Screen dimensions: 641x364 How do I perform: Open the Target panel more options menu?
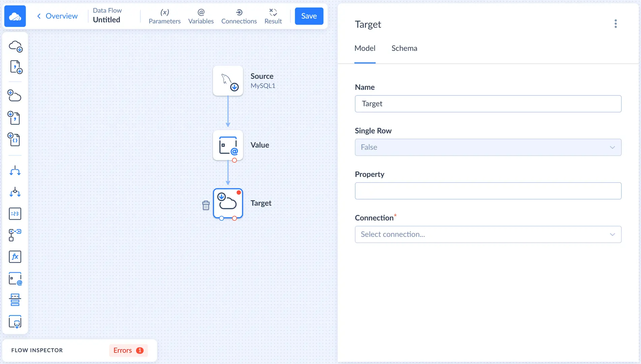coord(615,24)
